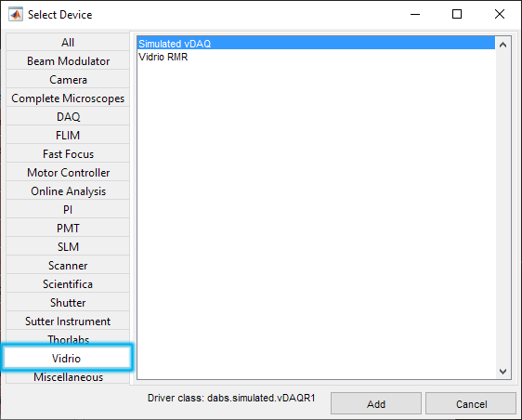The height and width of the screenshot is (420, 522).
Task: Open the Fast Focus category
Action: tap(68, 153)
